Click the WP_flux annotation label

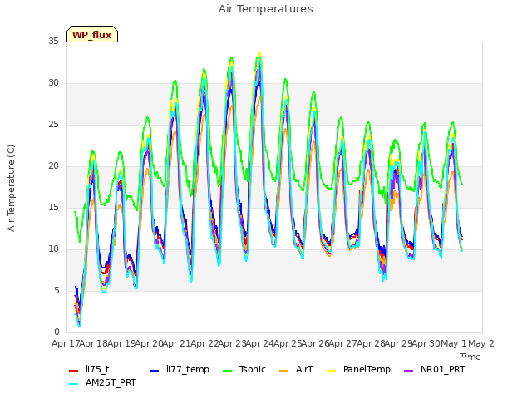click(92, 34)
